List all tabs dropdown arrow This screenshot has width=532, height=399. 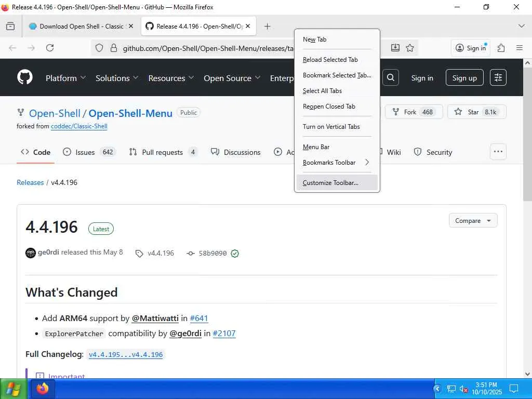click(522, 26)
